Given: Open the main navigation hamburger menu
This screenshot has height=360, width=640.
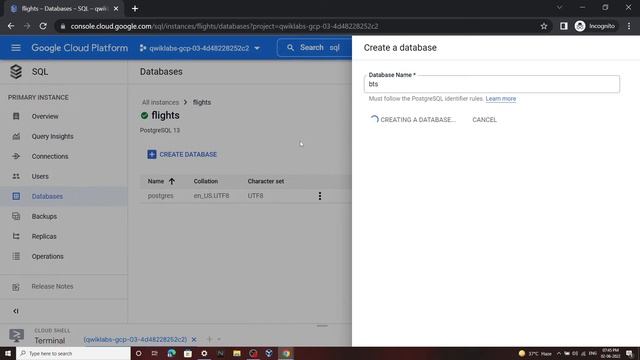Looking at the screenshot, I should tap(16, 48).
